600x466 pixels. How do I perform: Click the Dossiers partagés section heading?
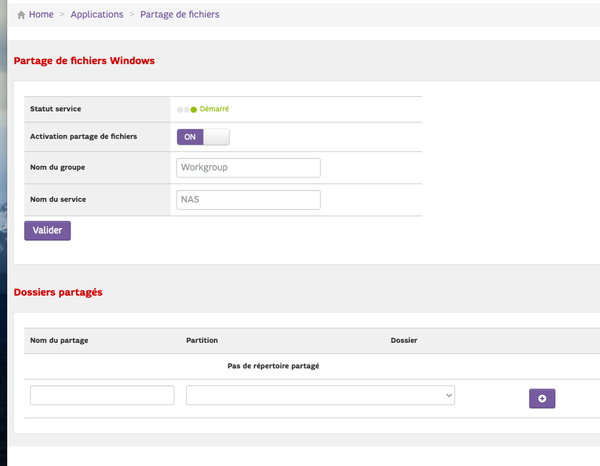58,292
